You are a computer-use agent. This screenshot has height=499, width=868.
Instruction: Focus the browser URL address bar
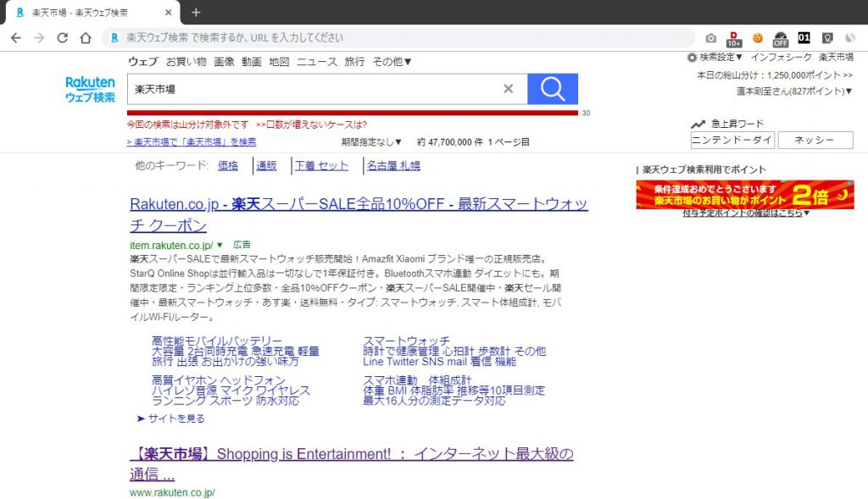click(x=398, y=37)
